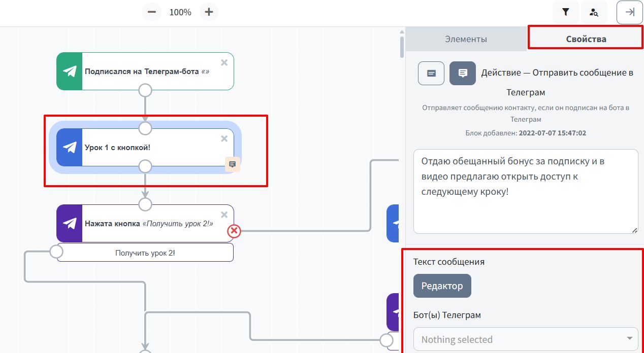This screenshot has height=353, width=644.
Task: Click the red X error connector
Action: tap(234, 231)
